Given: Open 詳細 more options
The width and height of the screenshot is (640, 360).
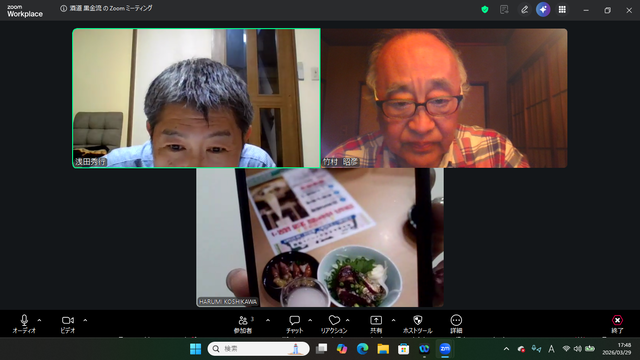Looking at the screenshot, I should [x=456, y=324].
